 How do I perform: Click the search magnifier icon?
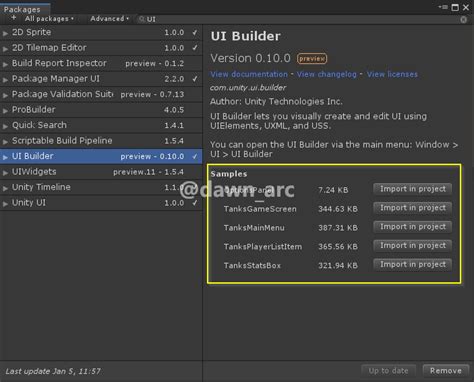click(142, 19)
